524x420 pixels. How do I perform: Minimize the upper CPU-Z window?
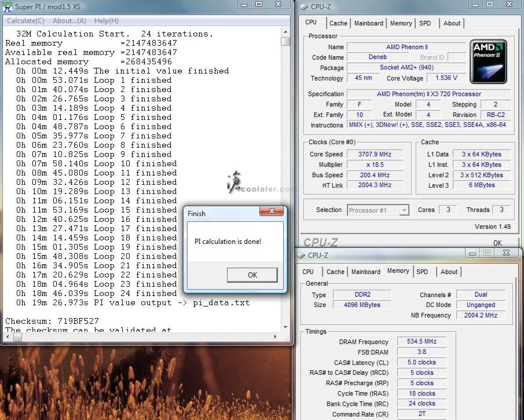[475, 5]
